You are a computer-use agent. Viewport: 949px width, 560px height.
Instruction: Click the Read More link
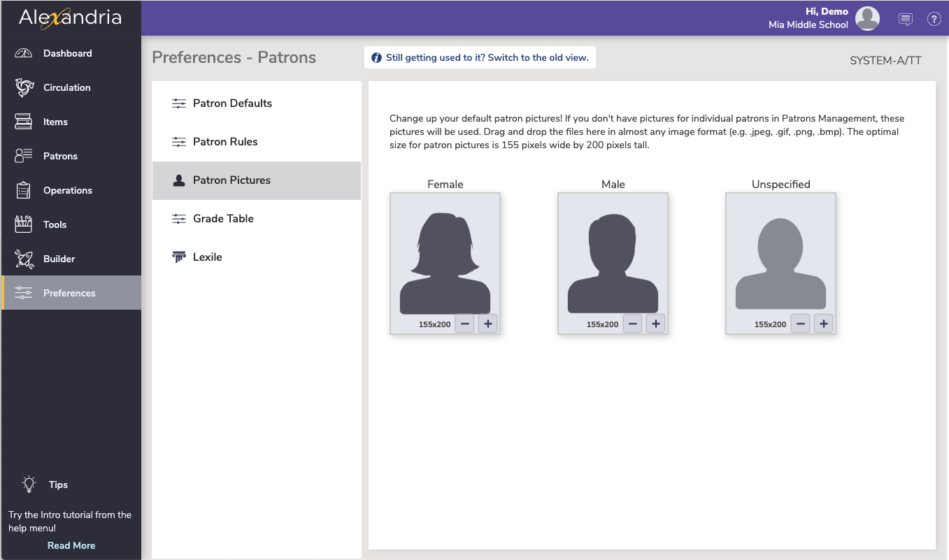71,545
